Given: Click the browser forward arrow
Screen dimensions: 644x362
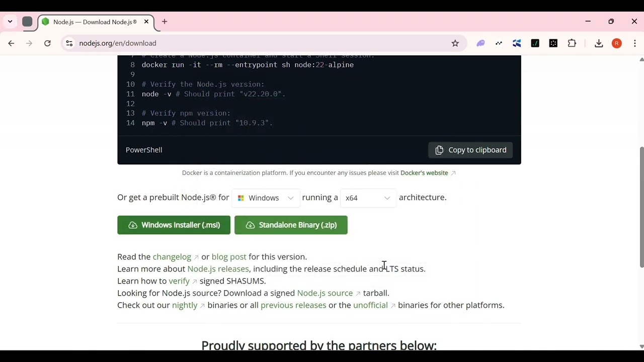Looking at the screenshot, I should 29,43.
